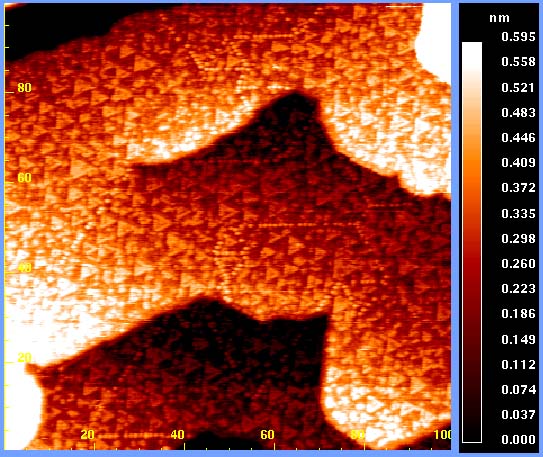The image size is (543, 457).
Task: Click the 0.186 scale value
Action: [x=518, y=314]
